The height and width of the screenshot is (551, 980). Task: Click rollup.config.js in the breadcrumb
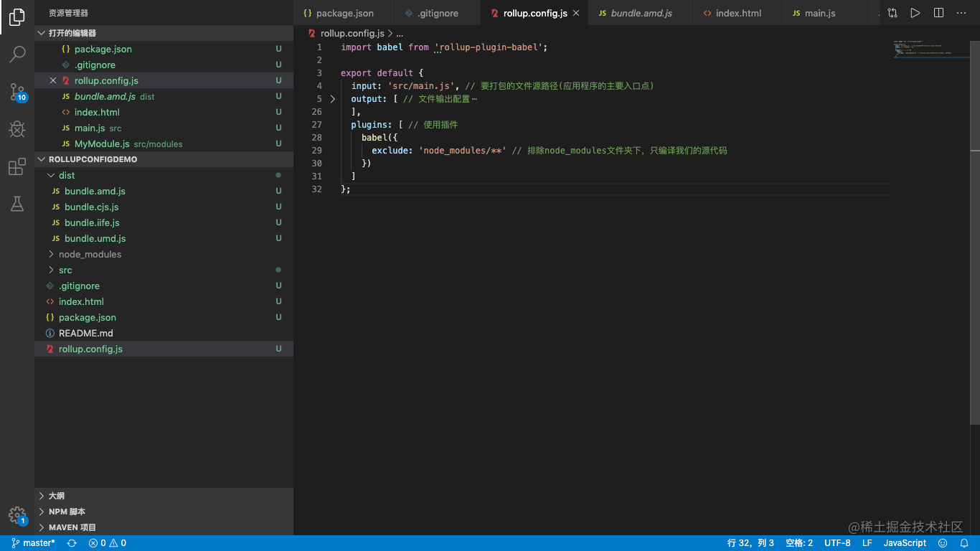[x=352, y=33]
